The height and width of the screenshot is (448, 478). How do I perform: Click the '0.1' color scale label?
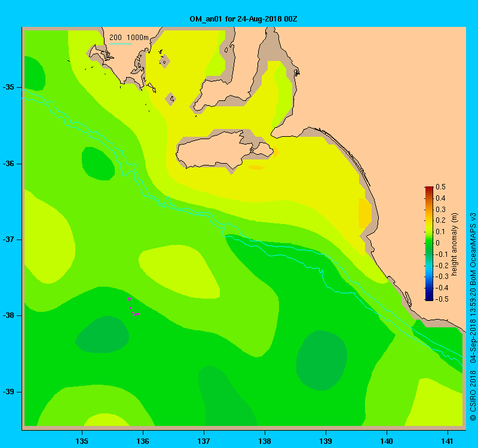pyautogui.click(x=440, y=232)
